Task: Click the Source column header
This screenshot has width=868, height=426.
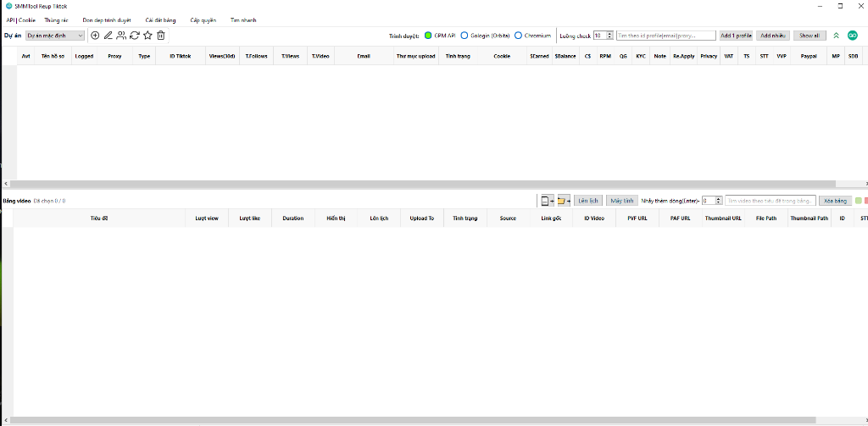Action: click(x=509, y=218)
